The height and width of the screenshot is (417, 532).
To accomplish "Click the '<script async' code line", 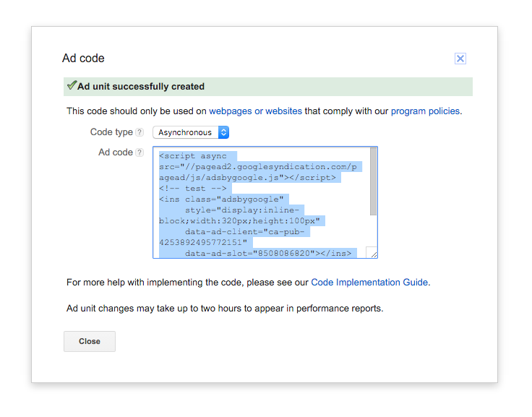I will pyautogui.click(x=193, y=156).
